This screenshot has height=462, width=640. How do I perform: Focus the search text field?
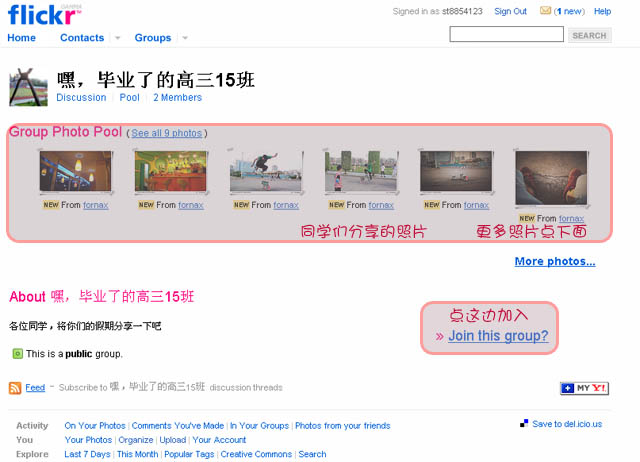(507, 34)
